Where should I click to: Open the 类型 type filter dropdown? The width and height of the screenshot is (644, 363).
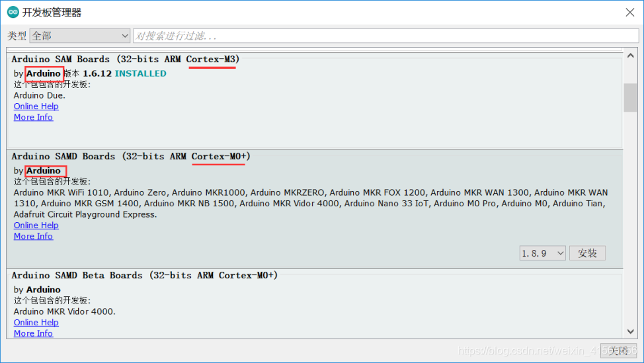pos(80,36)
